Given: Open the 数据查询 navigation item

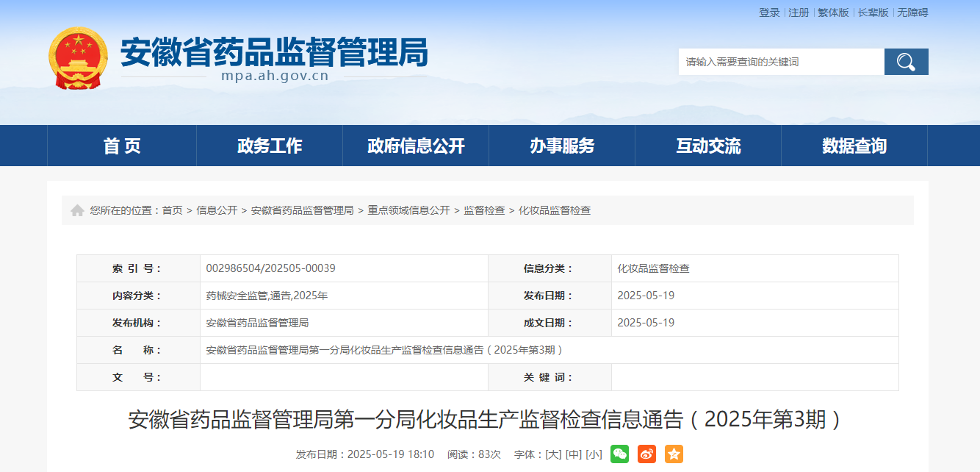Looking at the screenshot, I should click(x=854, y=146).
